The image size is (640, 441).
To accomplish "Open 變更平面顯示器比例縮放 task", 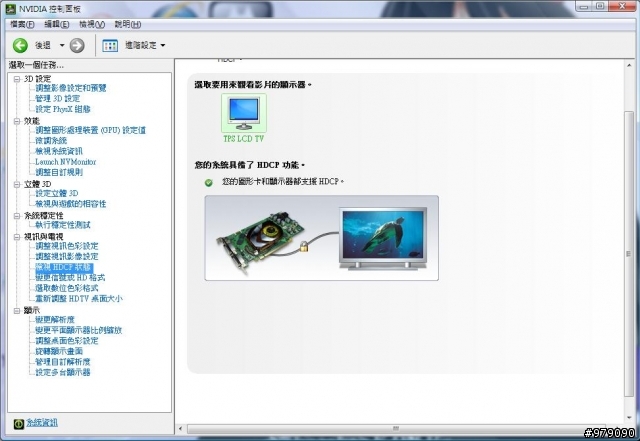I will click(x=79, y=331).
